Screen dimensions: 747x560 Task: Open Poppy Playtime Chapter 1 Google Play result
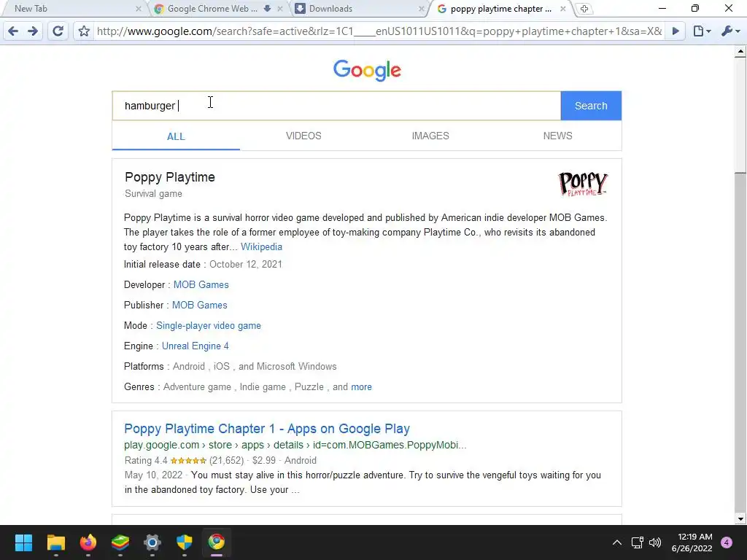(x=267, y=429)
